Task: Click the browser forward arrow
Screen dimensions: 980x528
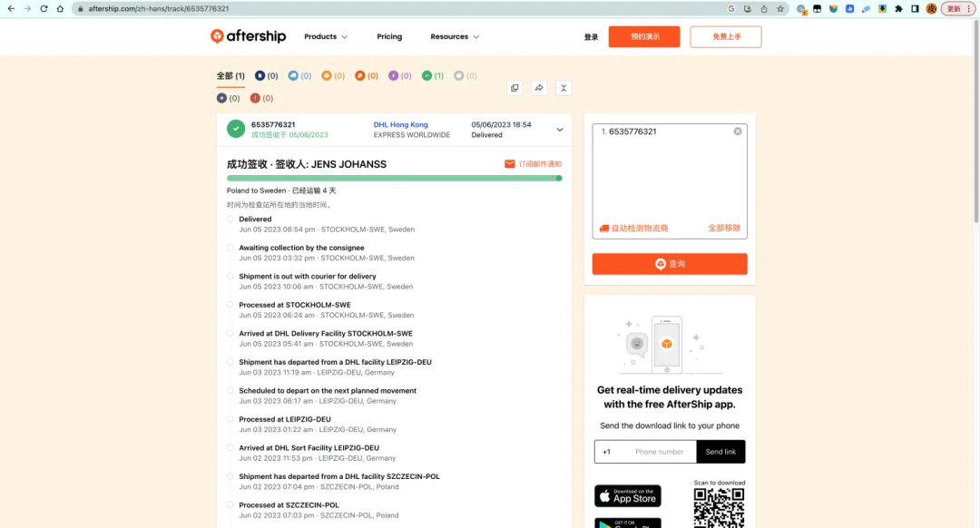Action: pos(27,9)
